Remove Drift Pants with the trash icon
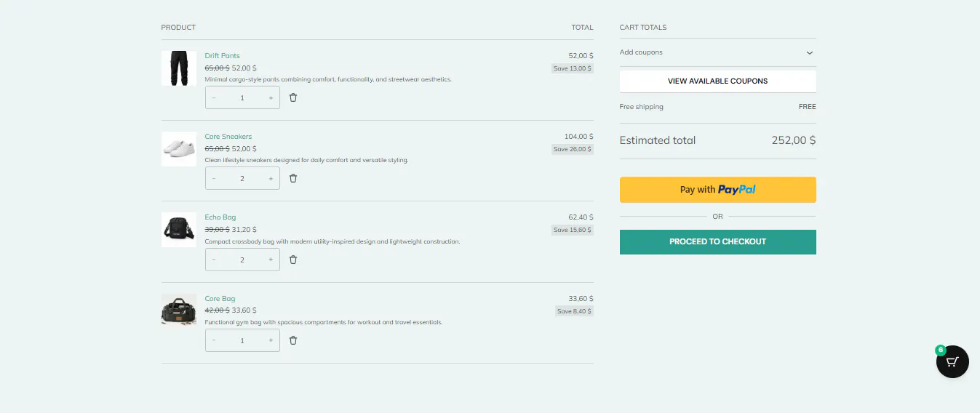The height and width of the screenshot is (413, 980). (x=293, y=97)
